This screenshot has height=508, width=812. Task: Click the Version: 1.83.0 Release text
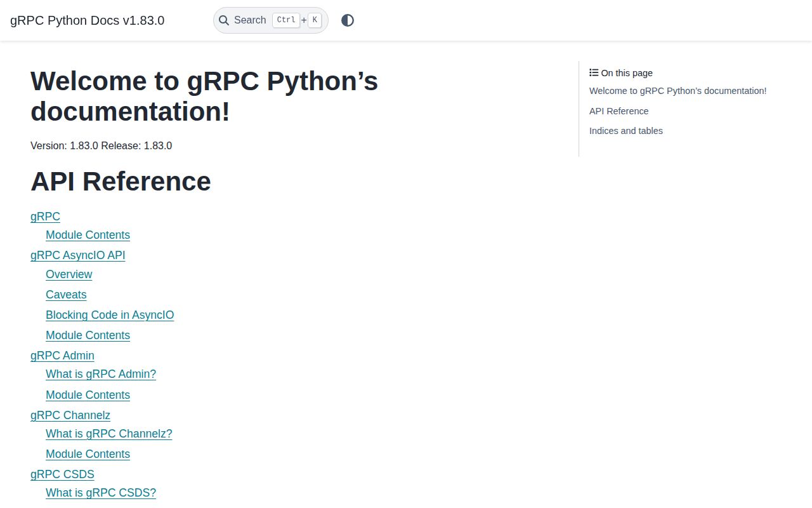[101, 145]
